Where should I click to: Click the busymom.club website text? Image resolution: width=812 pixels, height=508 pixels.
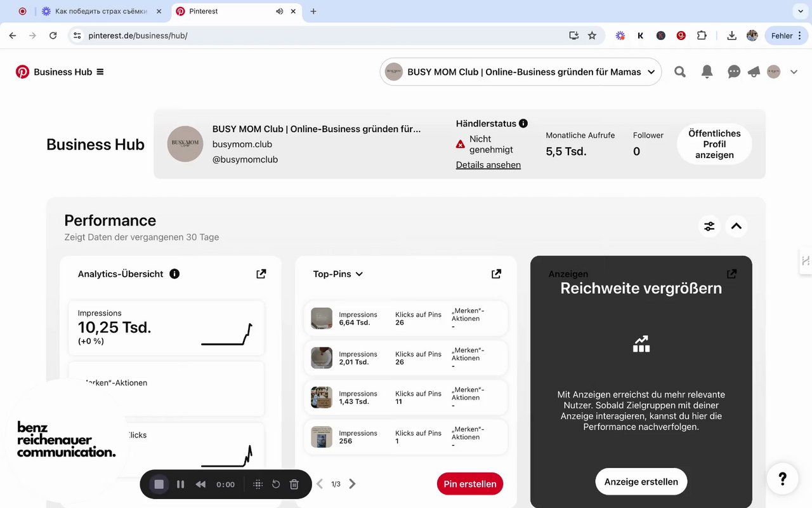[x=242, y=144]
